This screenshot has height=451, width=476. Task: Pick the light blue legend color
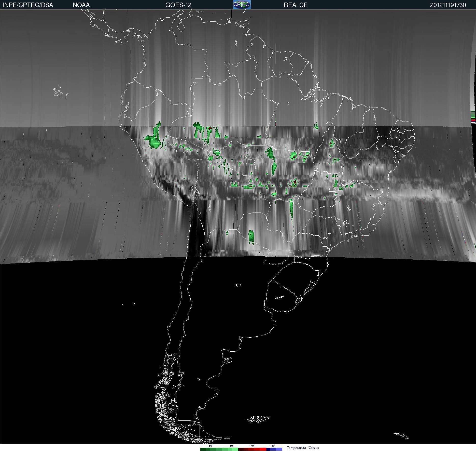pyautogui.click(x=279, y=449)
